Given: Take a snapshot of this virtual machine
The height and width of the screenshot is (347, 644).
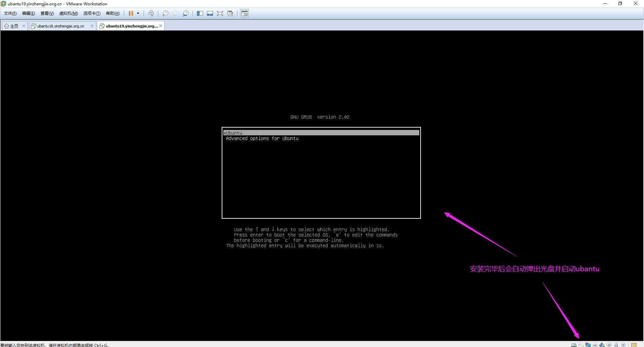Looking at the screenshot, I should (x=165, y=13).
